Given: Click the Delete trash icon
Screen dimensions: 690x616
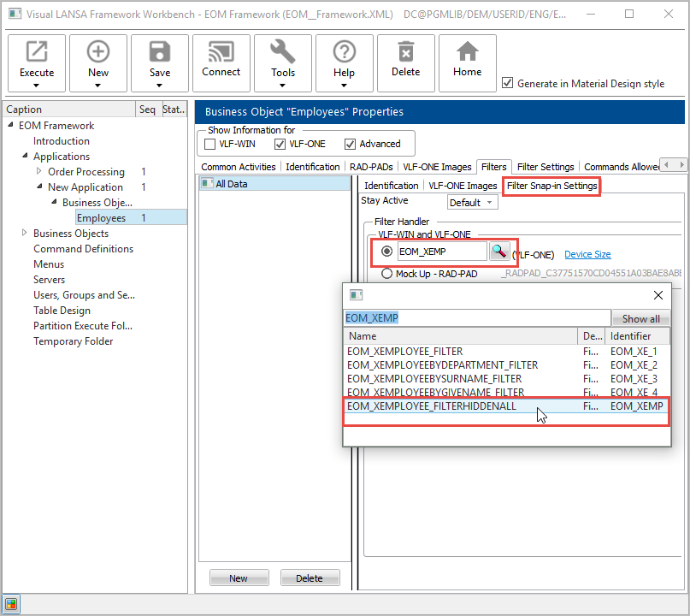Looking at the screenshot, I should (406, 51).
